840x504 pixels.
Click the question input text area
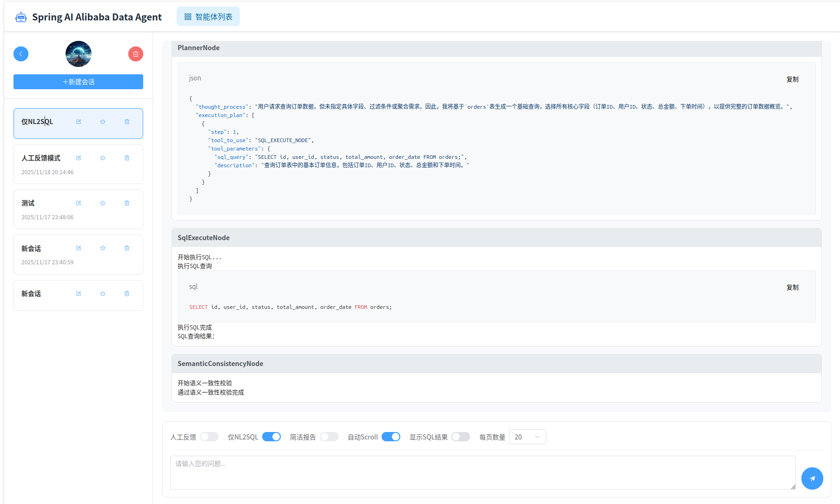(483, 472)
